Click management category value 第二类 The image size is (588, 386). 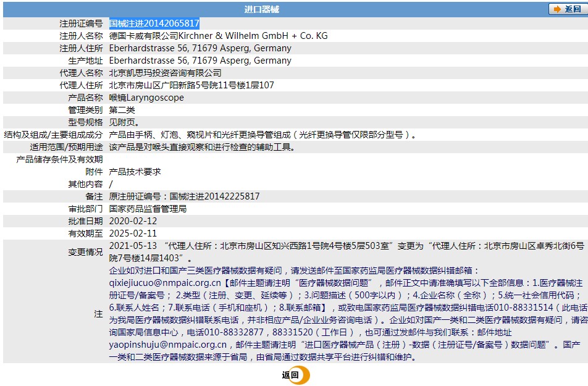click(x=122, y=110)
